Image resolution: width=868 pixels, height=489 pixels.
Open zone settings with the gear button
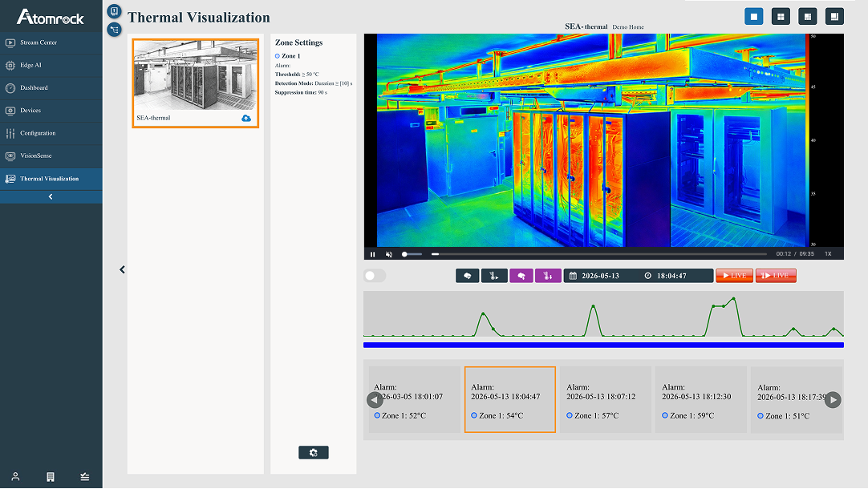pyautogui.click(x=314, y=452)
